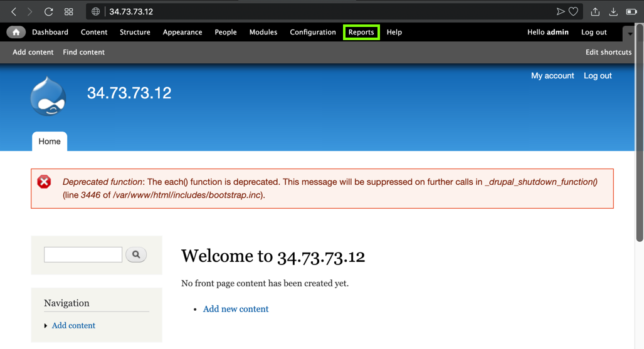This screenshot has height=349, width=644.
Task: Open the browser downloads icon
Action: pos(613,11)
